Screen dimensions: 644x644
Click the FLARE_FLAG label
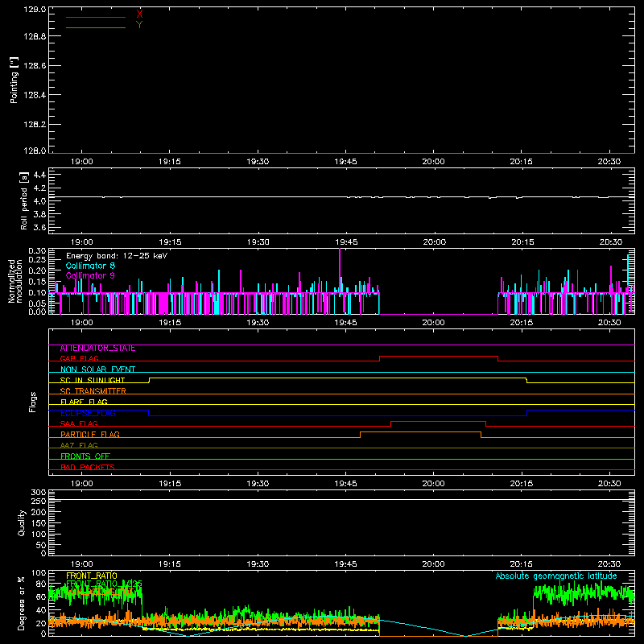84,402
